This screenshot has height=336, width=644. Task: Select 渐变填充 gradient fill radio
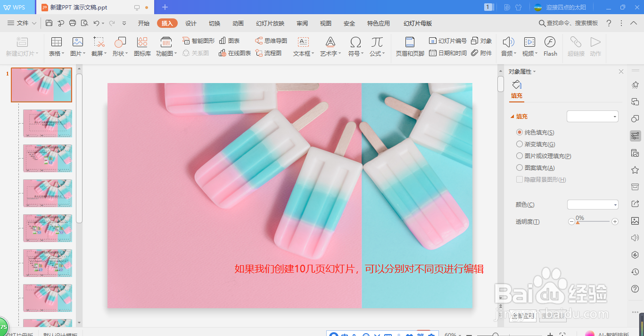coord(520,144)
